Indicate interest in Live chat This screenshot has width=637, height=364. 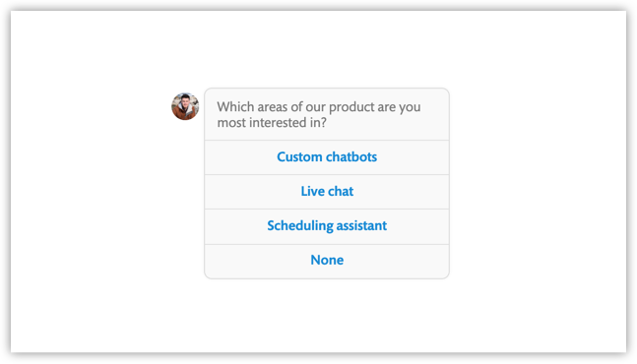pos(327,192)
